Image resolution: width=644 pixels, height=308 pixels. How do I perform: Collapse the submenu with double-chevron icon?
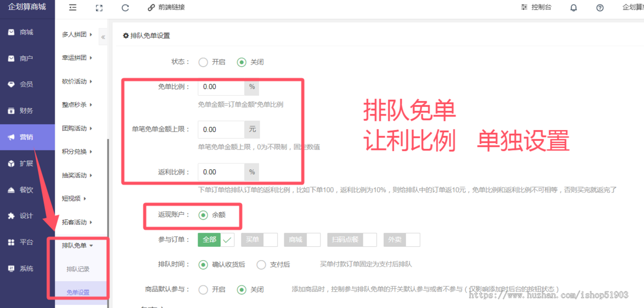click(x=103, y=37)
